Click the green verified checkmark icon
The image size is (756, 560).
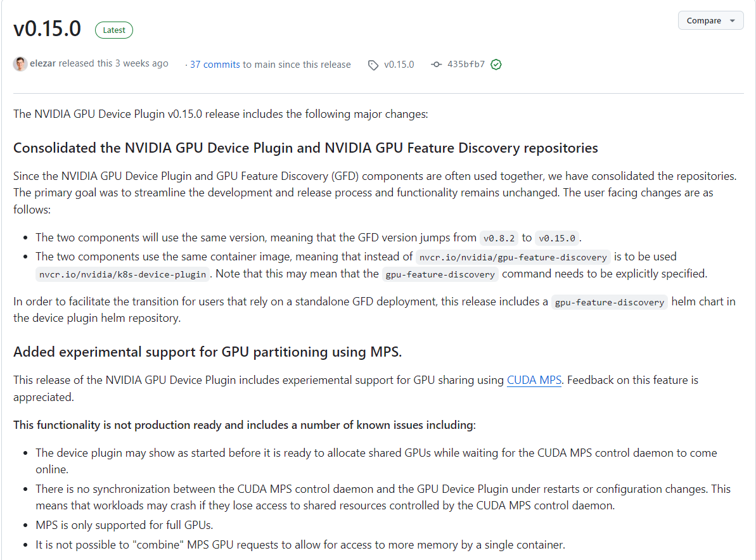(x=496, y=65)
